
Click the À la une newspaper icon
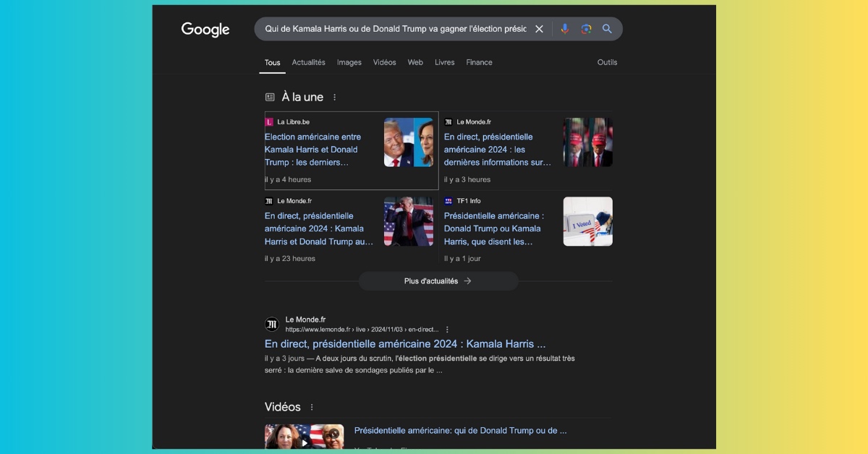270,97
